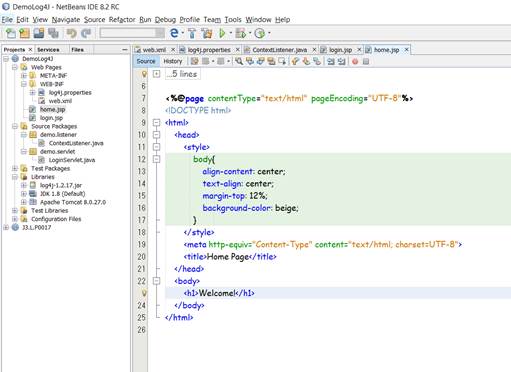
Task: Click the Find Selection magnifier icon
Action: click(x=239, y=61)
